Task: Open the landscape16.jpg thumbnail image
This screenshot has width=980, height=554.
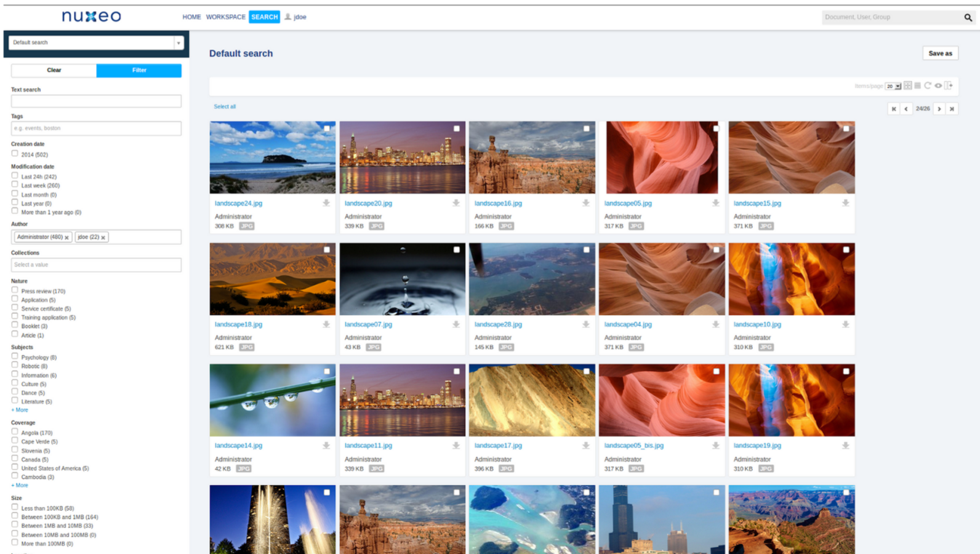Action: point(532,158)
